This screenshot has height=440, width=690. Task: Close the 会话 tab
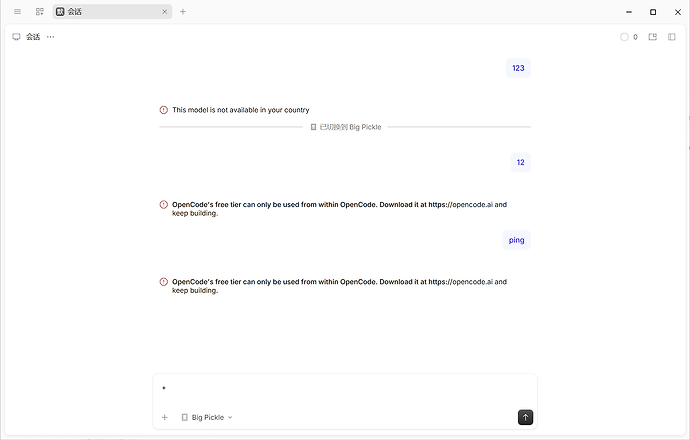click(165, 12)
